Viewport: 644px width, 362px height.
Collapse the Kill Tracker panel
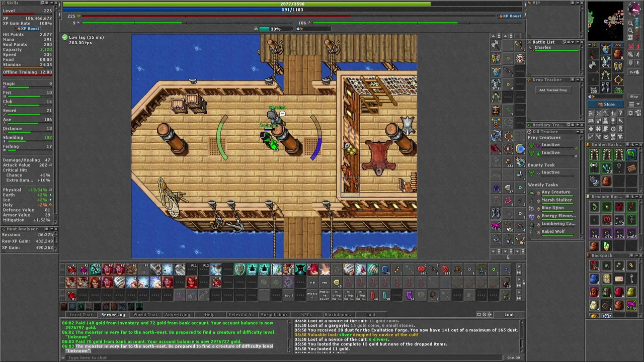coord(578,132)
